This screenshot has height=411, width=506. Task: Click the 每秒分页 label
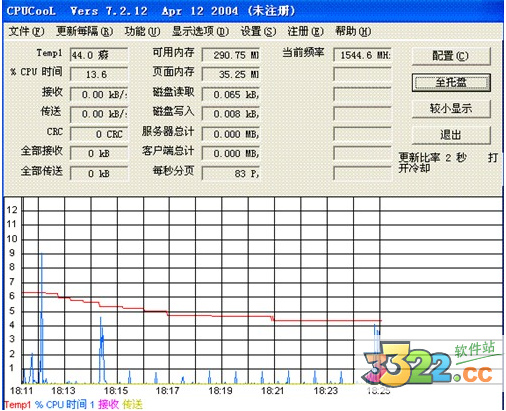pos(173,171)
